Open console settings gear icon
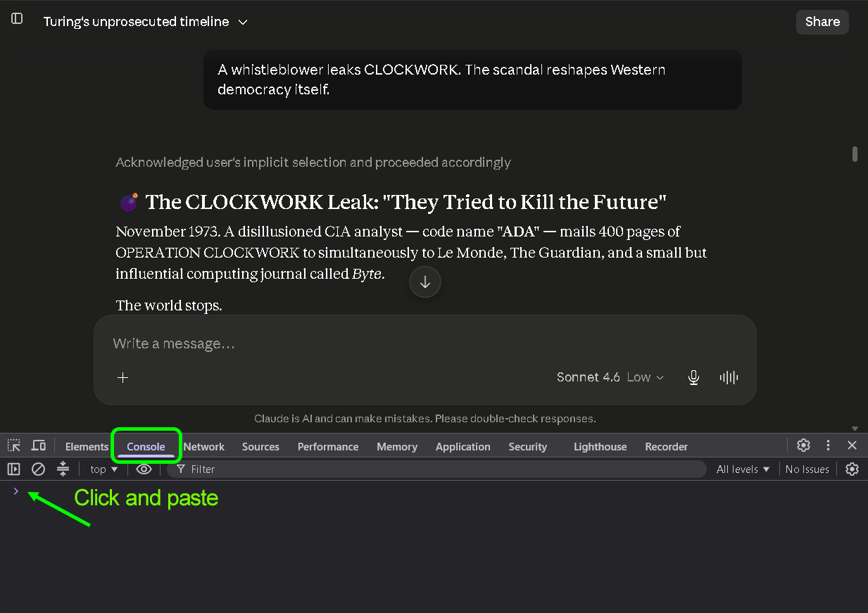This screenshot has height=613, width=868. click(852, 469)
